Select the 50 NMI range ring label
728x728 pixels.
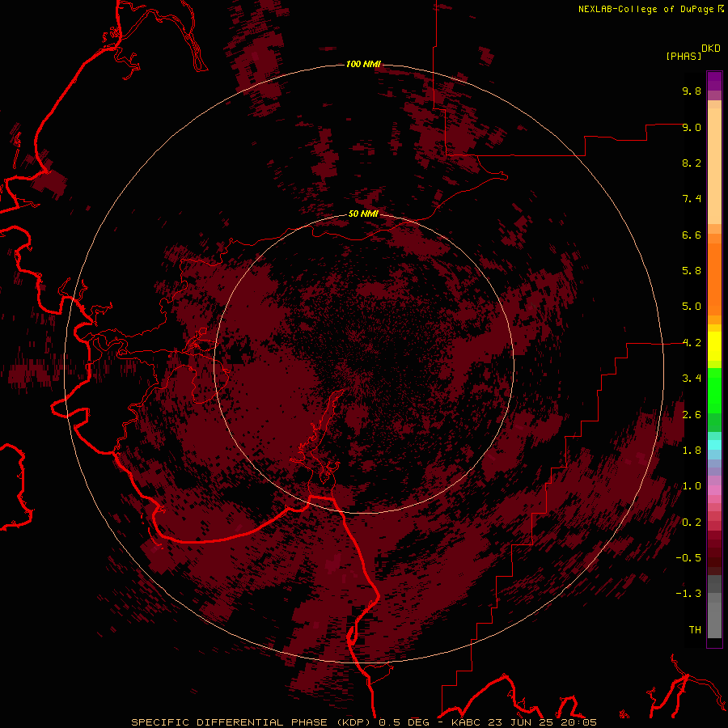pos(363,214)
